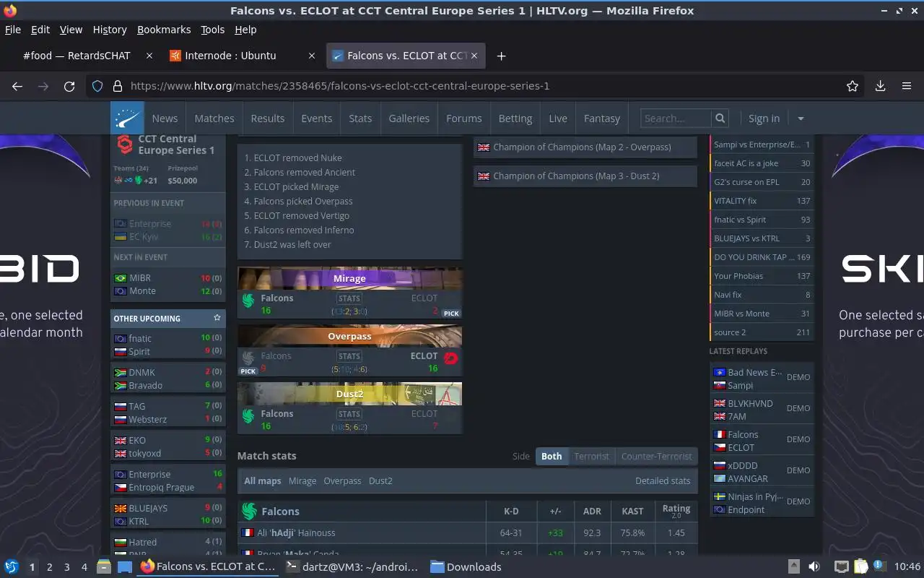Open the MIBR vs Monte upcoming match

pyautogui.click(x=168, y=284)
